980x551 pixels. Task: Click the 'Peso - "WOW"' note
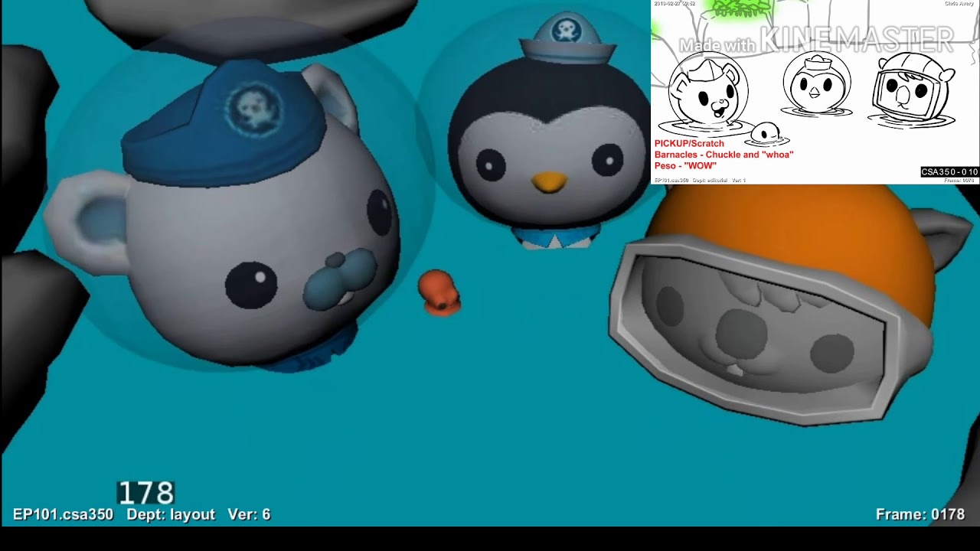[x=685, y=165]
